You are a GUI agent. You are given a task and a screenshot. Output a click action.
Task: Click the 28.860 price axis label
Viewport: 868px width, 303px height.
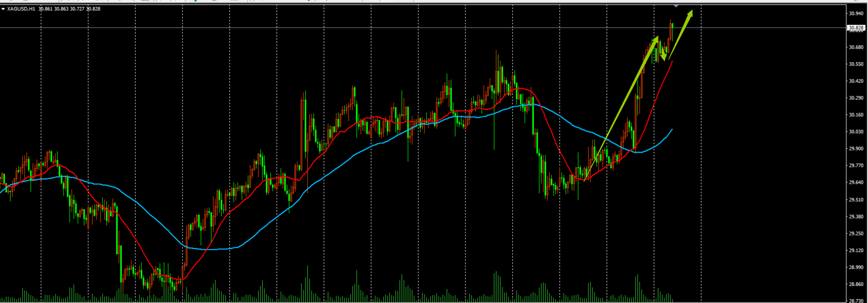coord(856,284)
